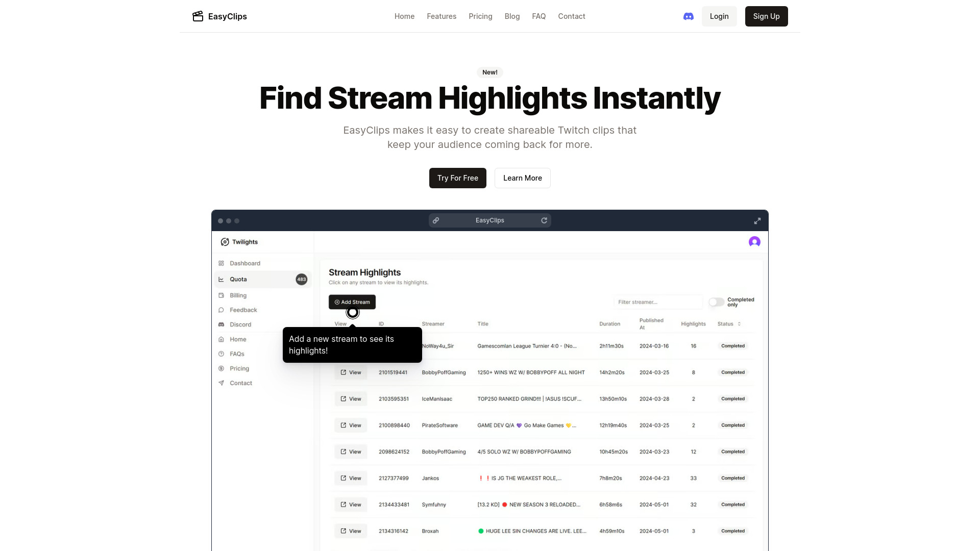
Task: Toggle stream highlights view for BobbyPoffGaming
Action: click(351, 372)
